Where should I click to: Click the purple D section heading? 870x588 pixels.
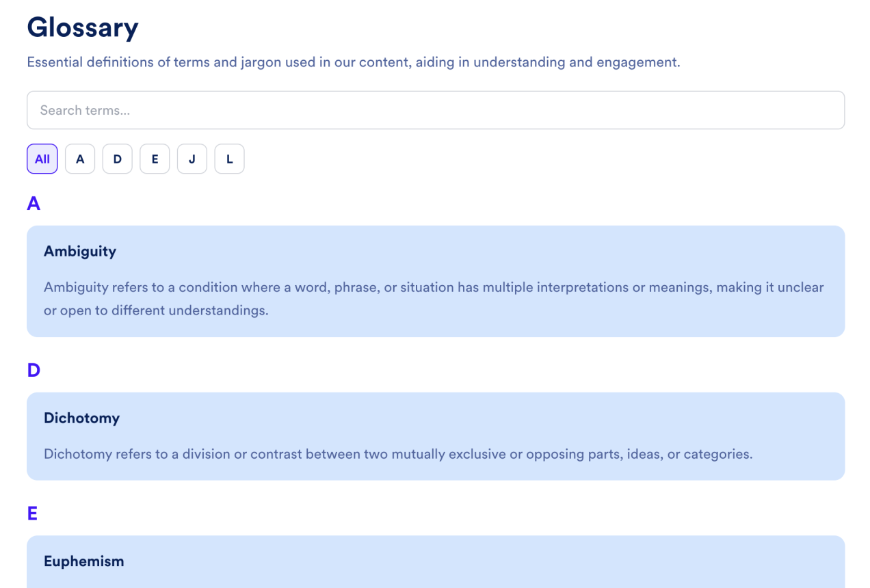coord(34,371)
